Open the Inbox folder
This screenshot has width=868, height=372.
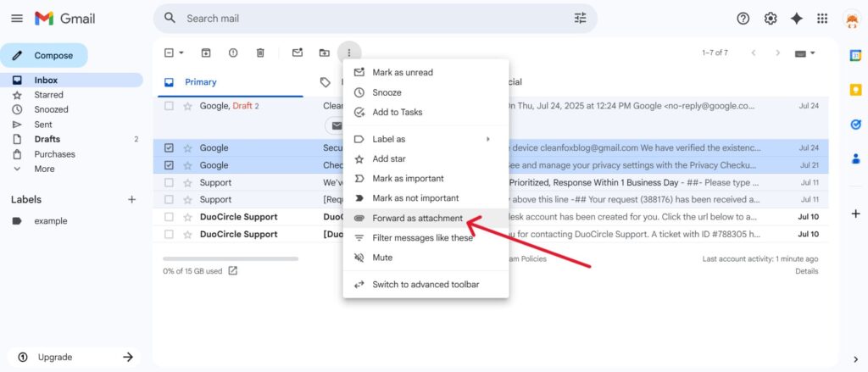71,81
